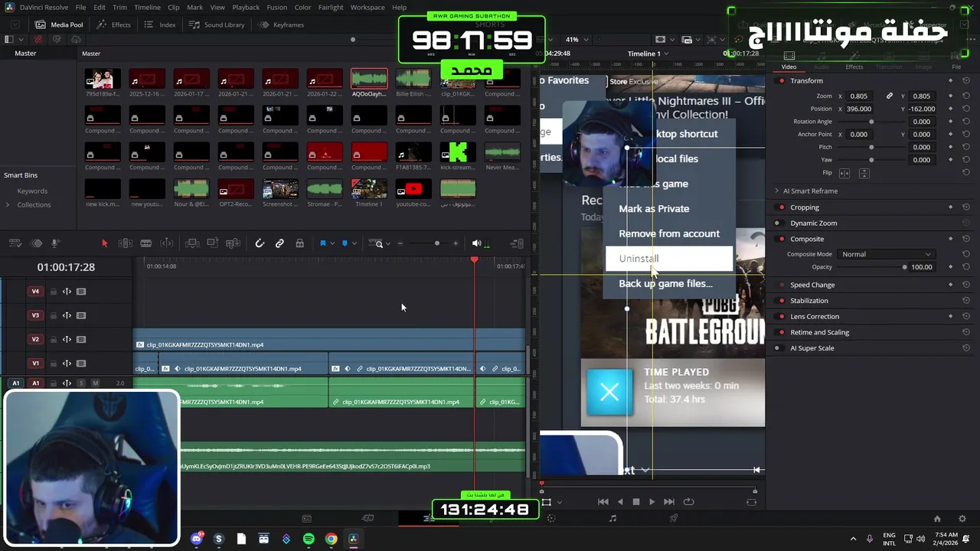
Task: Open the Keyframes panel button
Action: tap(282, 24)
